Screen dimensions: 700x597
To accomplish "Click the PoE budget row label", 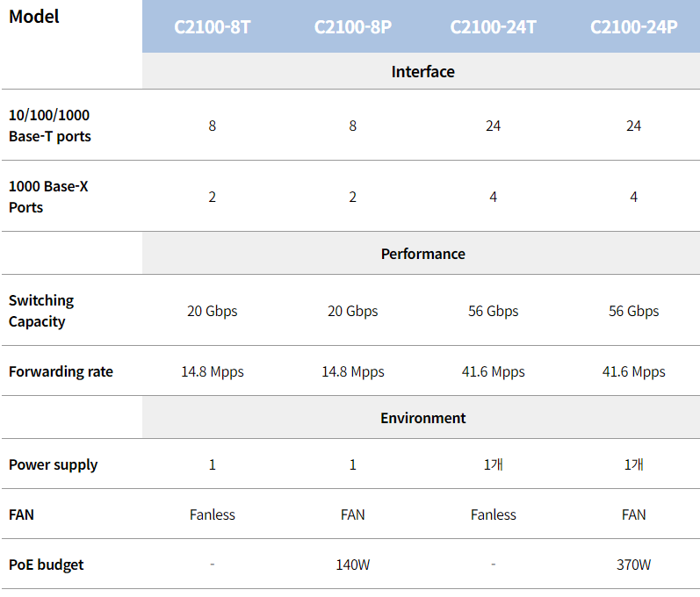I will (46, 565).
